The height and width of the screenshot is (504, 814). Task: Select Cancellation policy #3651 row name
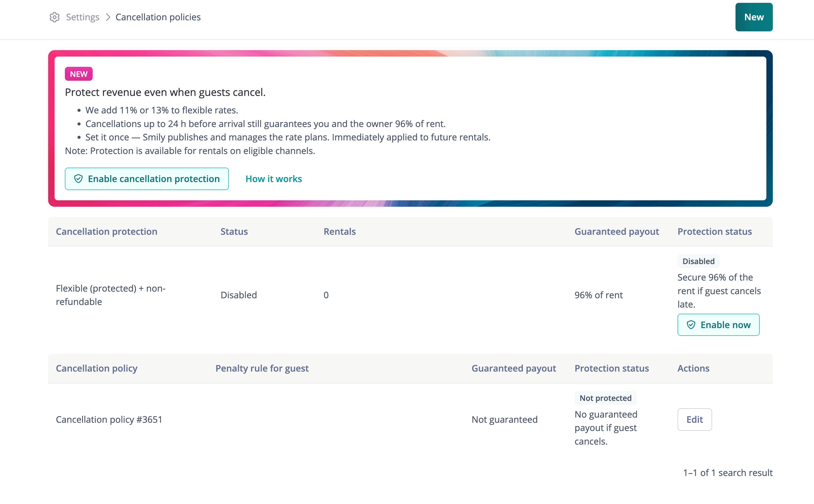[x=109, y=419]
